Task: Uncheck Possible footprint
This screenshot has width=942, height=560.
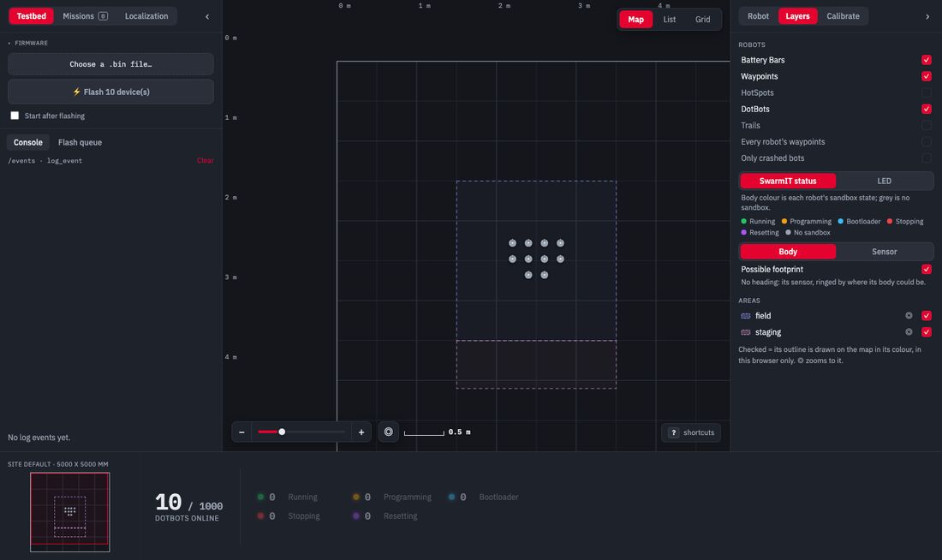Action: point(927,269)
